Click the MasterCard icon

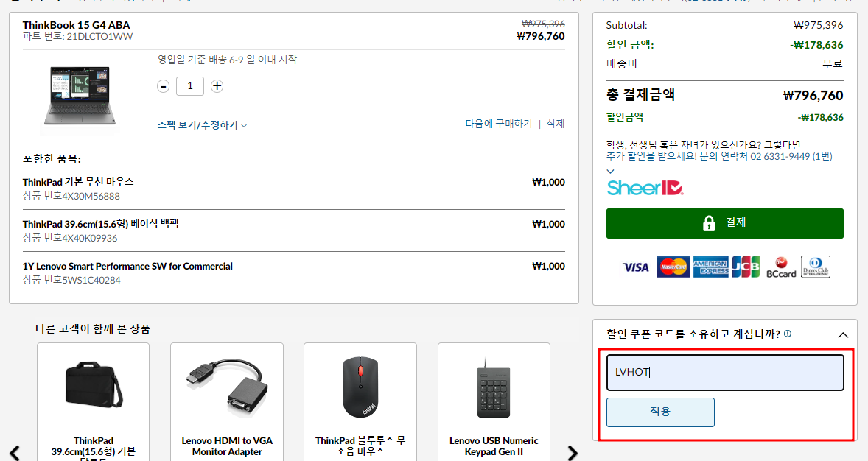pos(673,267)
